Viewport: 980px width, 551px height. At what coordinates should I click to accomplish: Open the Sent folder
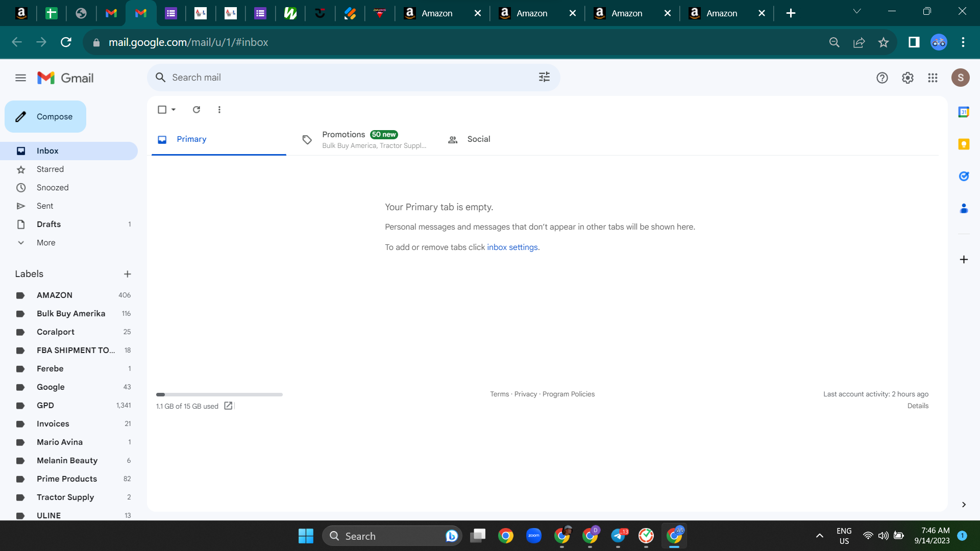(69, 206)
